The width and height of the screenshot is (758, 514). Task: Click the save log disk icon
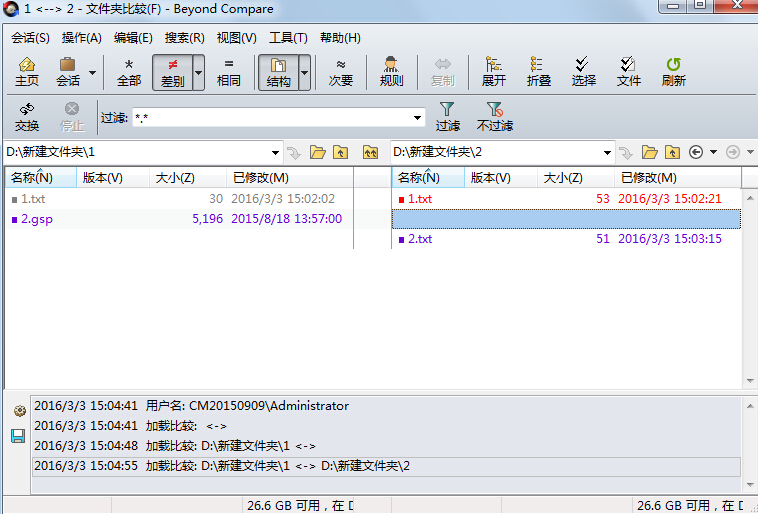pos(18,436)
